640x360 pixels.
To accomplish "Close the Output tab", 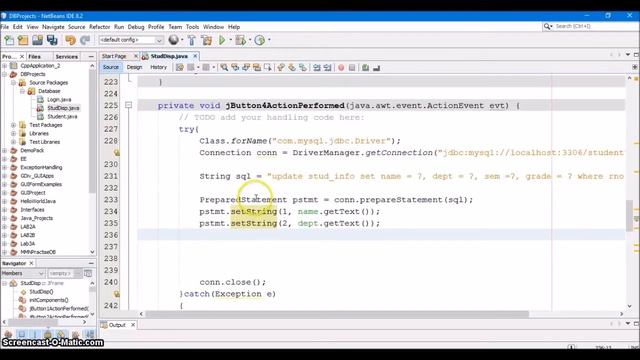I will click(133, 325).
